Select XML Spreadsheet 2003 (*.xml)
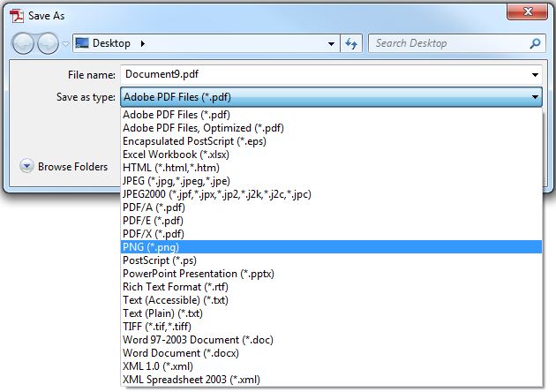This screenshot has width=556, height=392. (331, 380)
